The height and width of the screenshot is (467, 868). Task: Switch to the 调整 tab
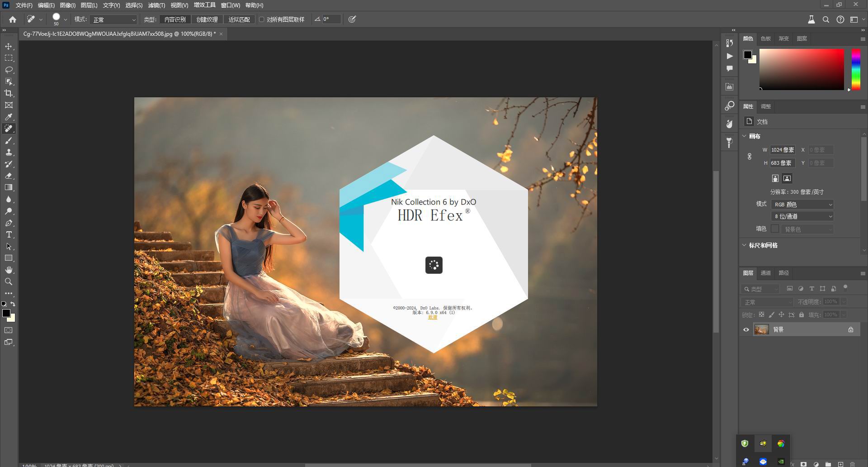coord(765,106)
